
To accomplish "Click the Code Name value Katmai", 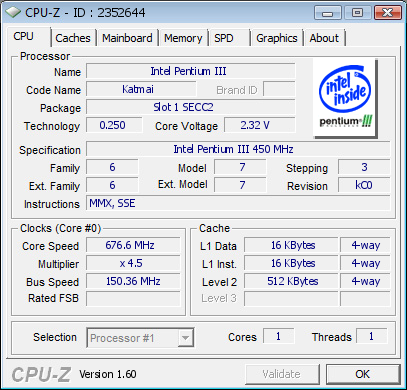I will tap(141, 89).
